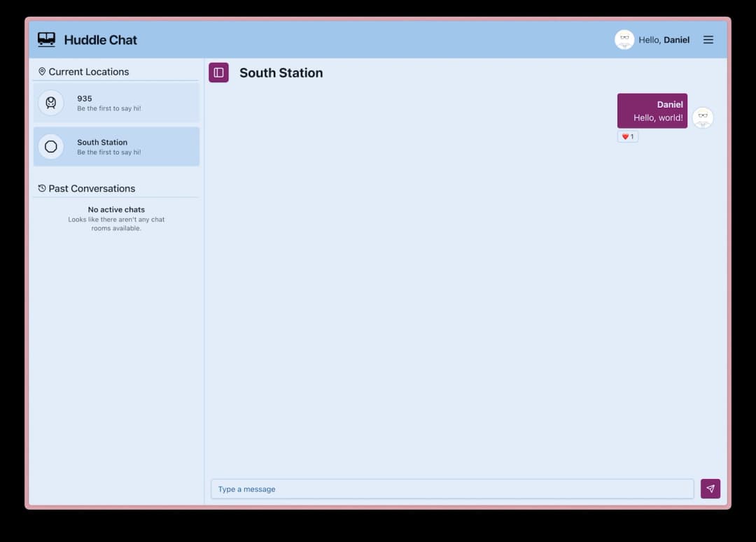Toggle the heart reaction on the message
756x542 pixels.
(x=628, y=137)
